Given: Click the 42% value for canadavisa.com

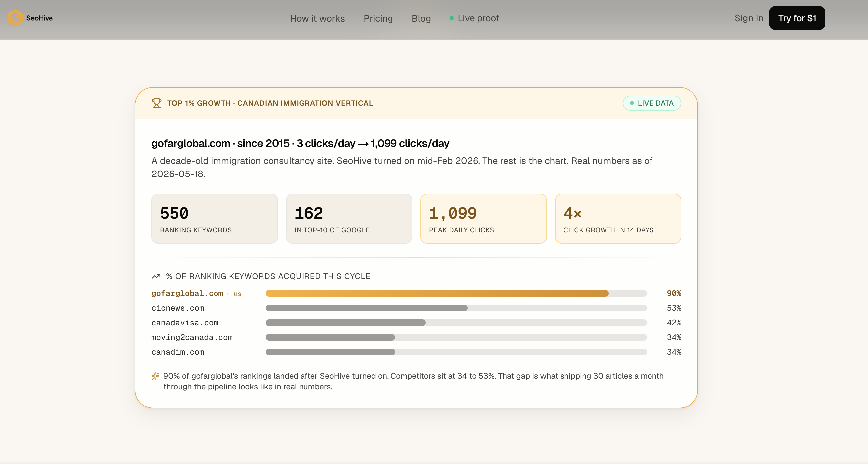Looking at the screenshot, I should (674, 323).
